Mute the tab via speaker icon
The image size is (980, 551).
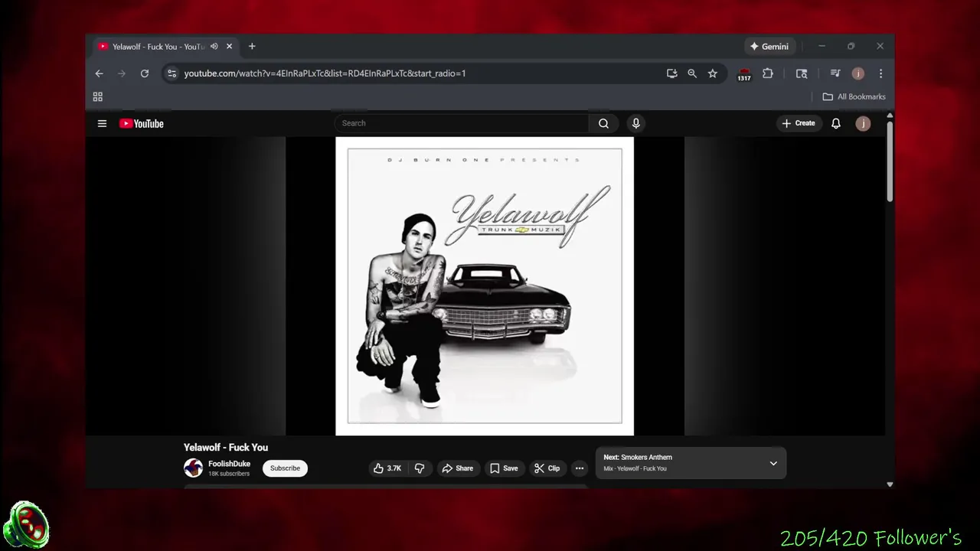214,47
